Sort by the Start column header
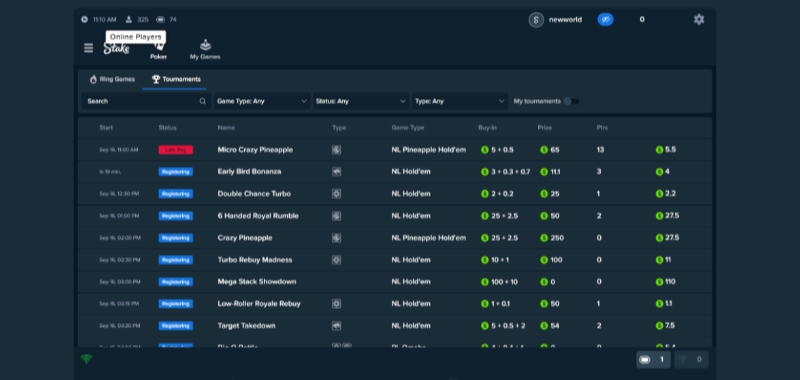 click(x=106, y=128)
